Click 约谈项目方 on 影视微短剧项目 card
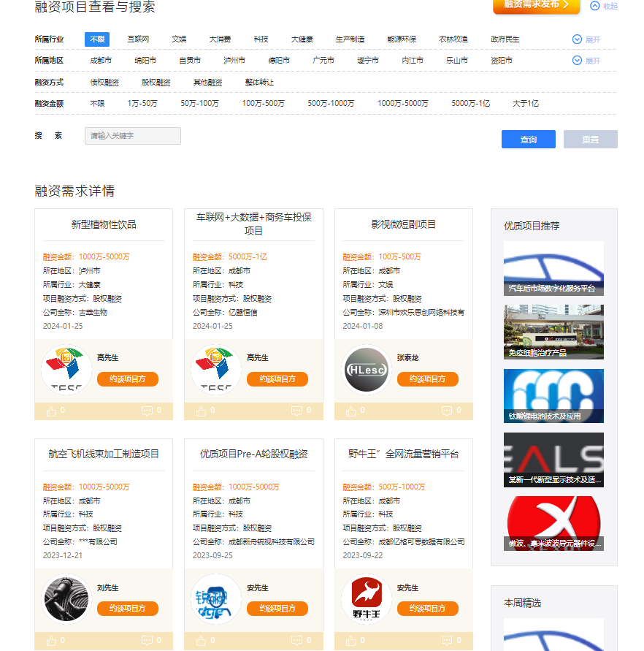This screenshot has width=644, height=651. (428, 379)
